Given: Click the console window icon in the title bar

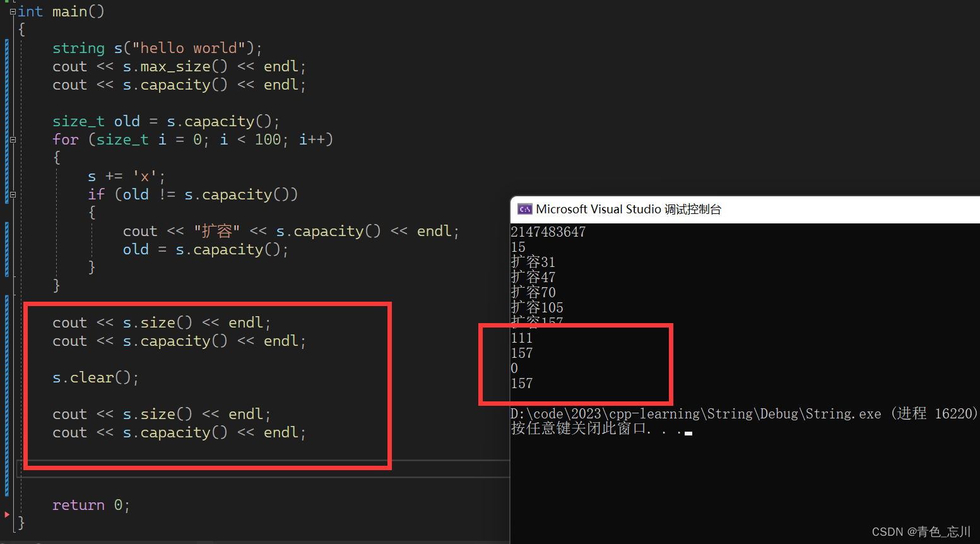Looking at the screenshot, I should (x=525, y=209).
